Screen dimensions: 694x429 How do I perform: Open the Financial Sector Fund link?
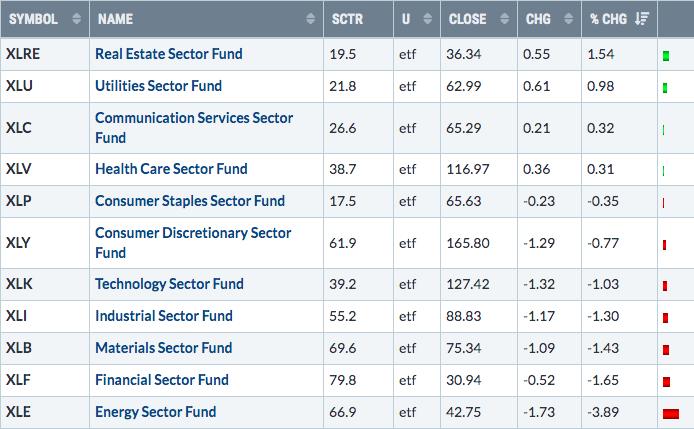[162, 379]
